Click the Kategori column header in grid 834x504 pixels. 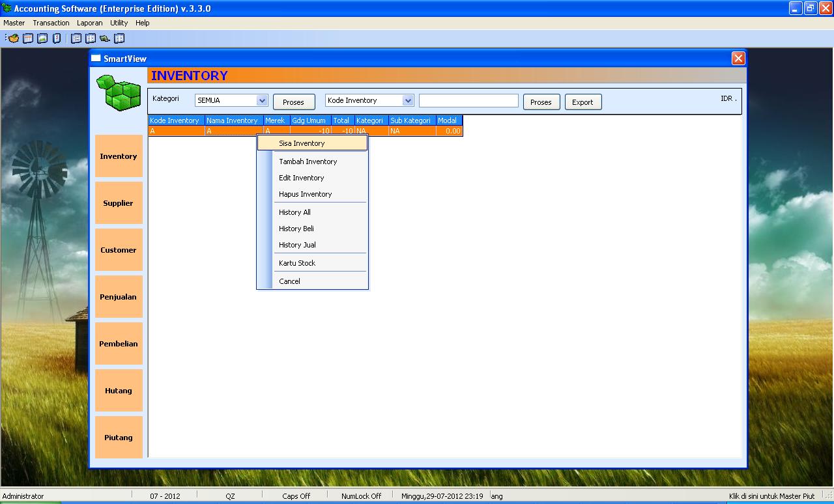click(x=371, y=120)
